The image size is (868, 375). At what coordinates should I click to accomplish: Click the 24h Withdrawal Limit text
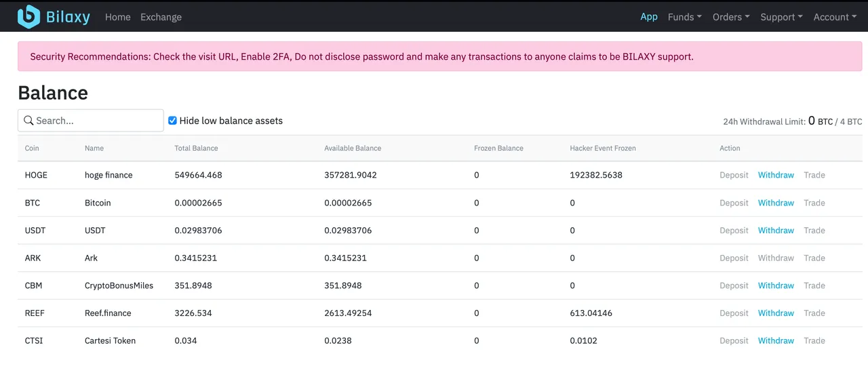[x=793, y=121]
